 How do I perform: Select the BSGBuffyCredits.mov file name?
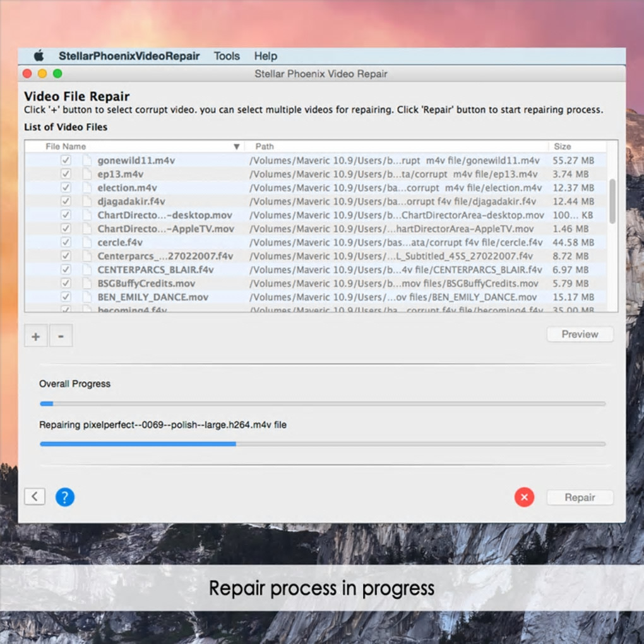146,283
